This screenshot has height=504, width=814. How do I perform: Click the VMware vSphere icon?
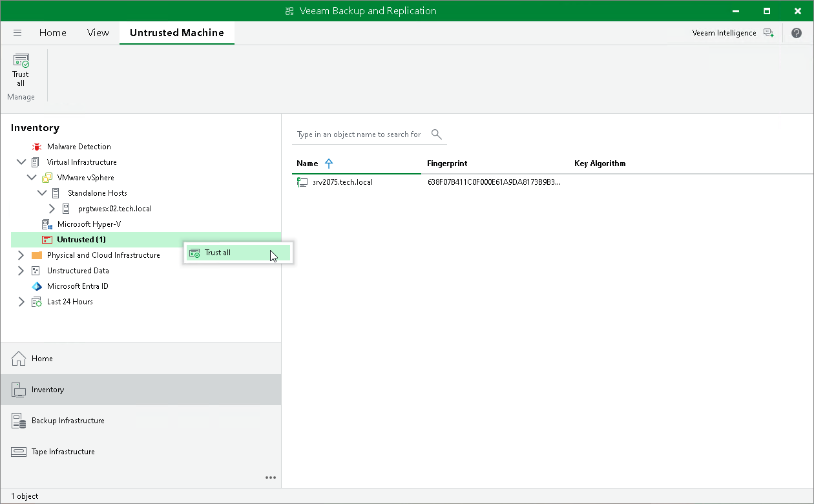(47, 178)
